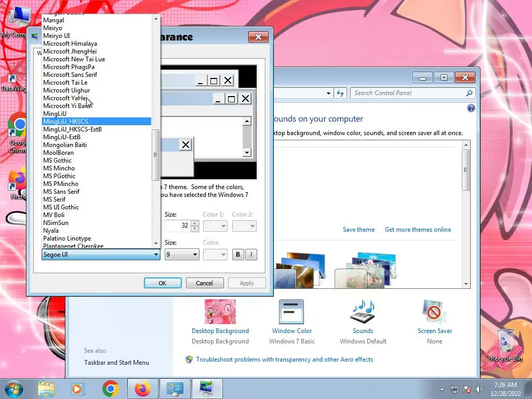Open Control Panel help icon
The image size is (532, 399).
(471, 108)
